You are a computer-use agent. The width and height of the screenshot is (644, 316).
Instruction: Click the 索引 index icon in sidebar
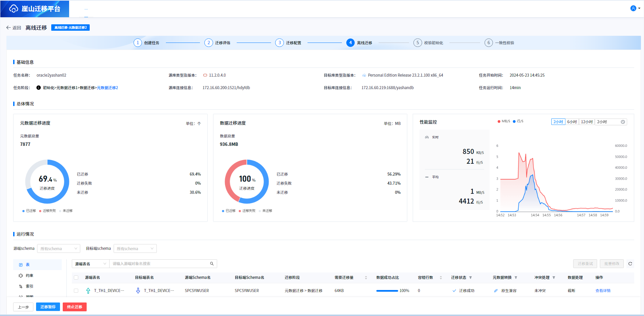point(21,286)
